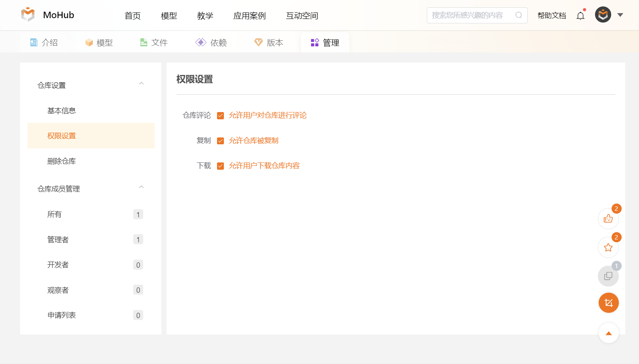
Task: Open notifications bell icon
Action: point(581,15)
